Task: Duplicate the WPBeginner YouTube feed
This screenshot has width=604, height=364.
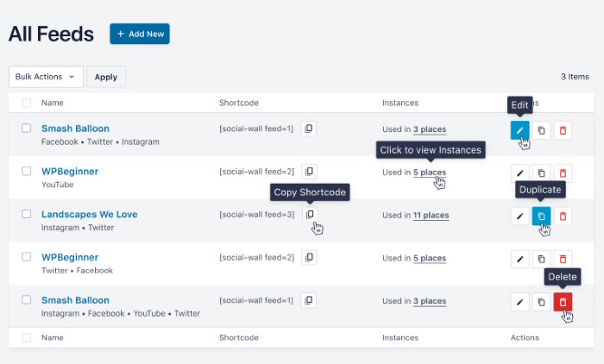Action: point(541,173)
